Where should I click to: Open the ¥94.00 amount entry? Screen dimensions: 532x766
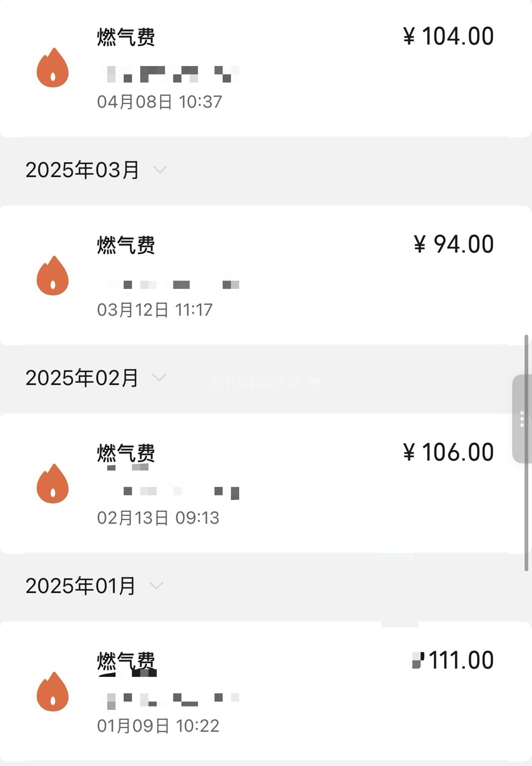pyautogui.click(x=453, y=244)
